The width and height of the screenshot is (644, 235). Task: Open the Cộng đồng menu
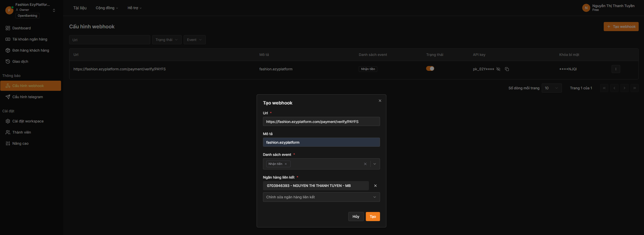(107, 8)
